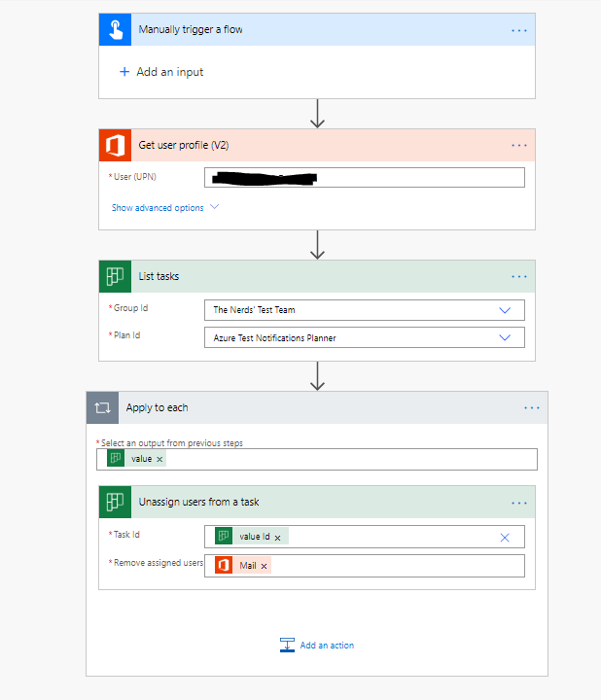
Task: Expand the Group Id dropdown
Action: click(505, 310)
